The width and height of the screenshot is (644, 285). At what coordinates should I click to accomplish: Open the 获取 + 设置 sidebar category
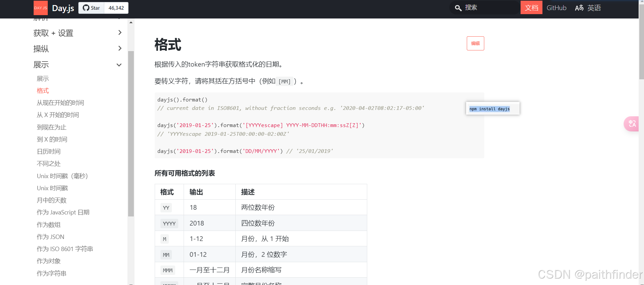click(x=53, y=33)
